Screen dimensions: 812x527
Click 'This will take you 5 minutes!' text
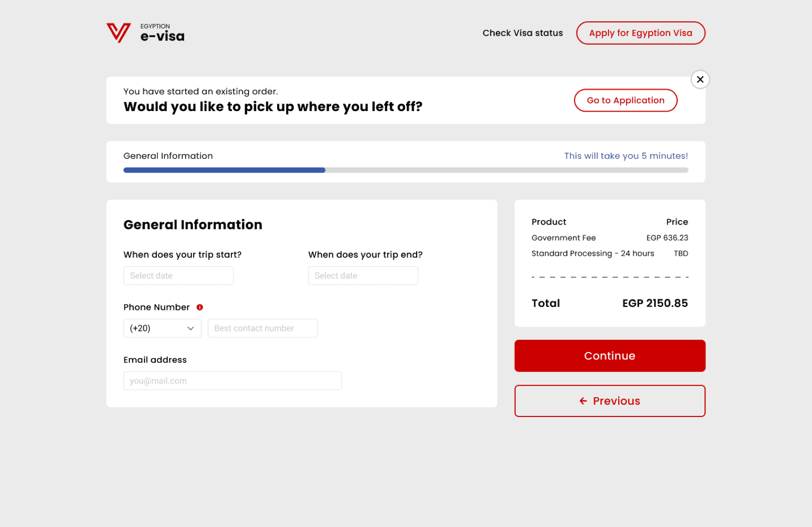click(626, 156)
